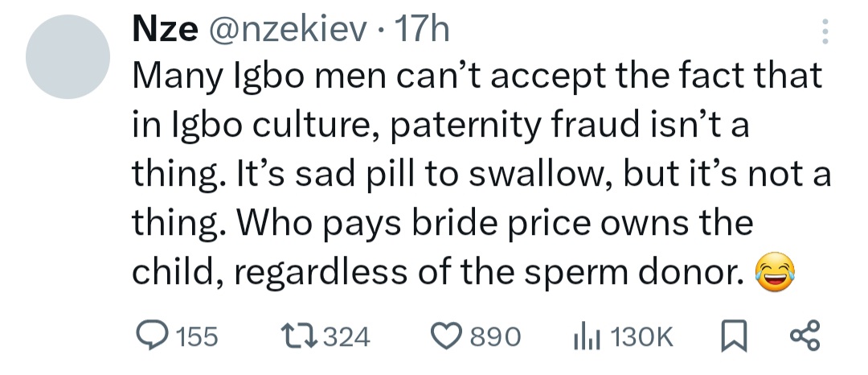
Task: Open the three-dot more options menu
Action: [x=821, y=31]
